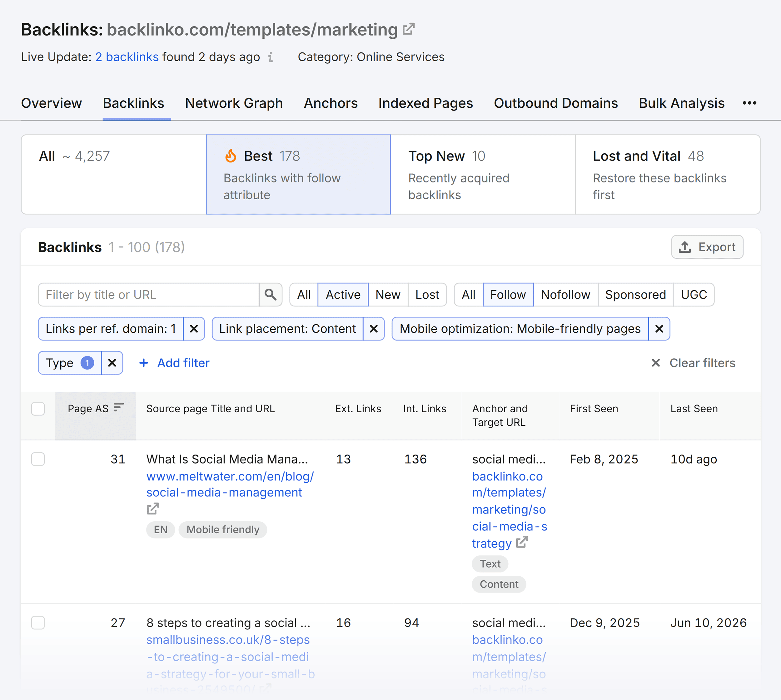This screenshot has width=781, height=700.
Task: Click the Content placement tag
Action: click(499, 584)
